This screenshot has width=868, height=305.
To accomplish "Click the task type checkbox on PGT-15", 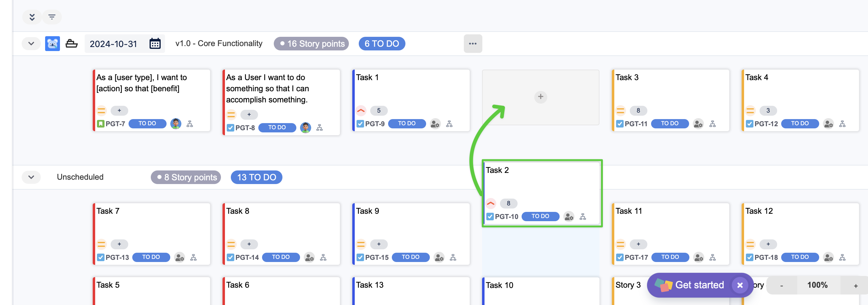I will click(360, 257).
